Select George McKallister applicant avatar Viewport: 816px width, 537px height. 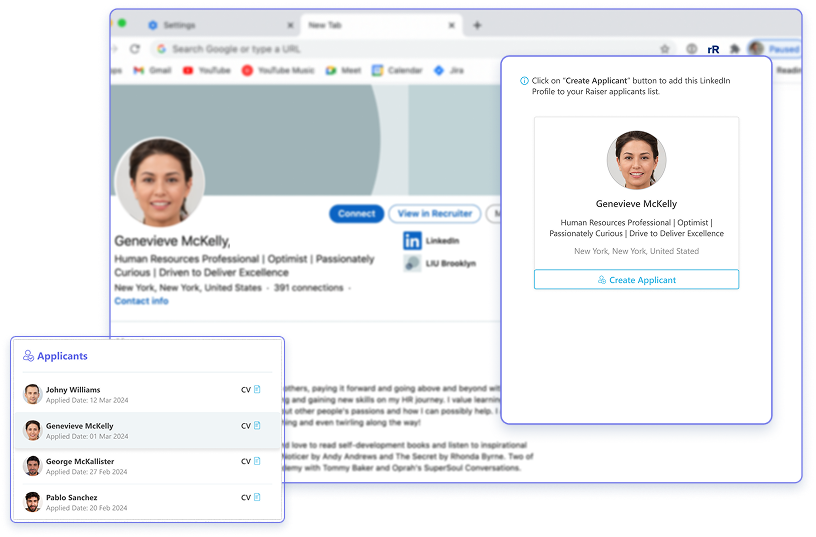pyautogui.click(x=32, y=466)
